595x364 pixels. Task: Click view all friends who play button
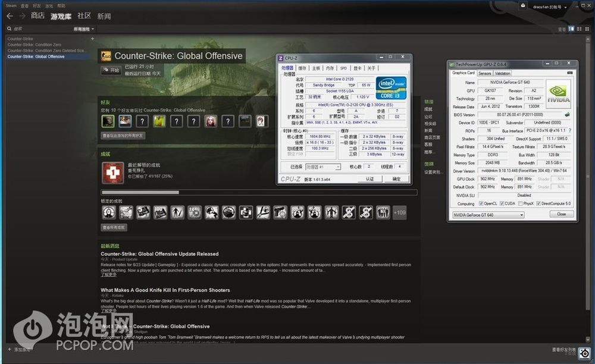pyautogui.click(x=123, y=136)
